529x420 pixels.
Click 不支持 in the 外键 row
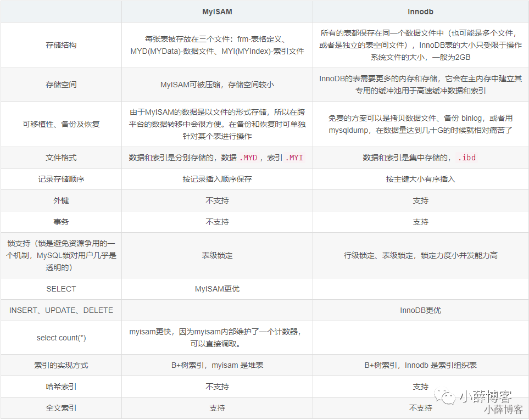pyautogui.click(x=217, y=200)
